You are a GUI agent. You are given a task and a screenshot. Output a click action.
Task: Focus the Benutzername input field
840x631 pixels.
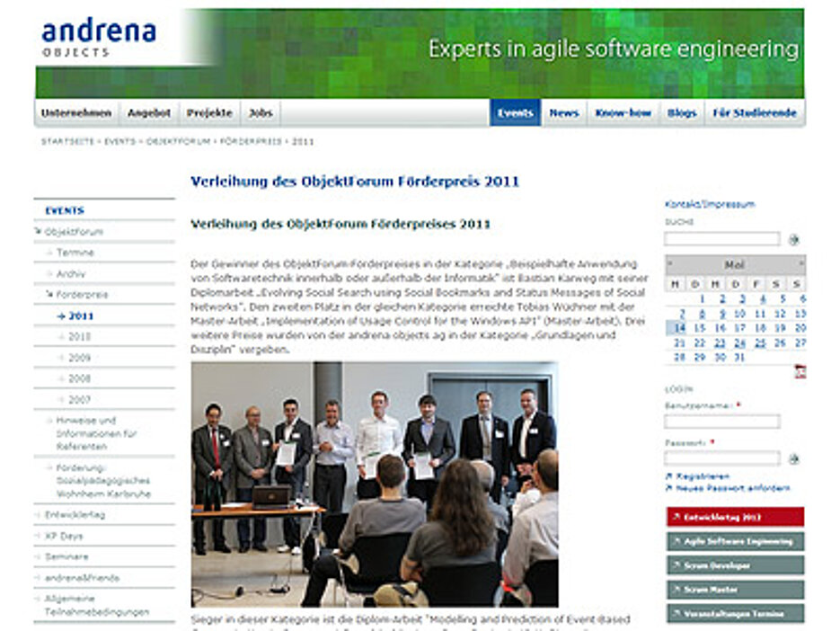721,421
